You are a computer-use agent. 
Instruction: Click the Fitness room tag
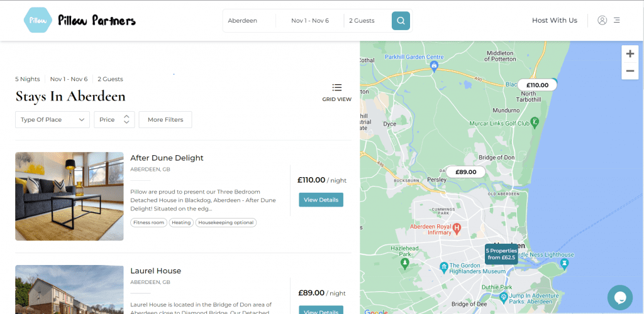tap(149, 222)
